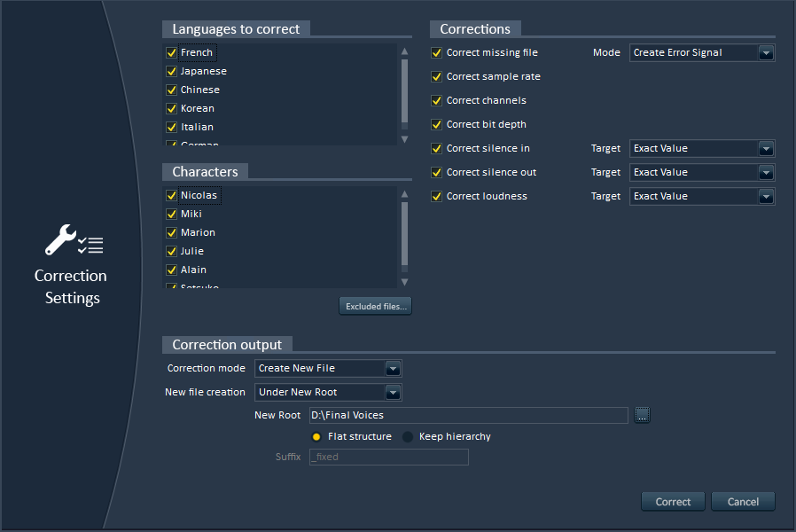Open the Excluded files dialog
The image size is (796, 532).
tap(375, 307)
